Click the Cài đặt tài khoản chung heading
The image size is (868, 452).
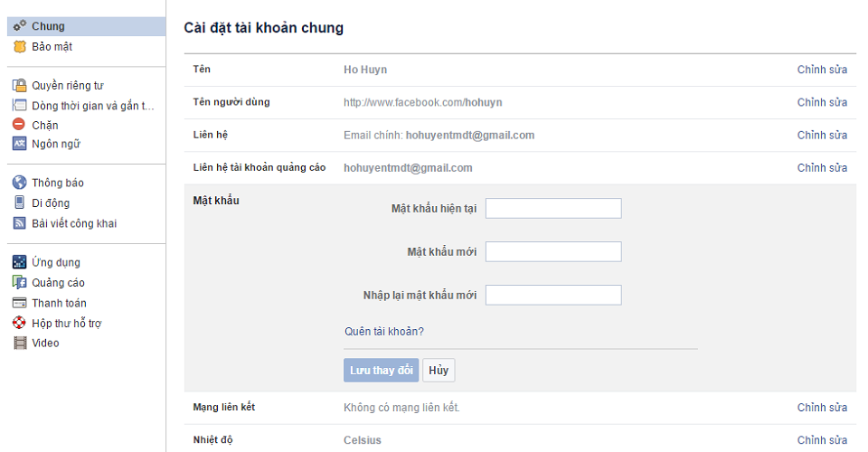point(263,28)
